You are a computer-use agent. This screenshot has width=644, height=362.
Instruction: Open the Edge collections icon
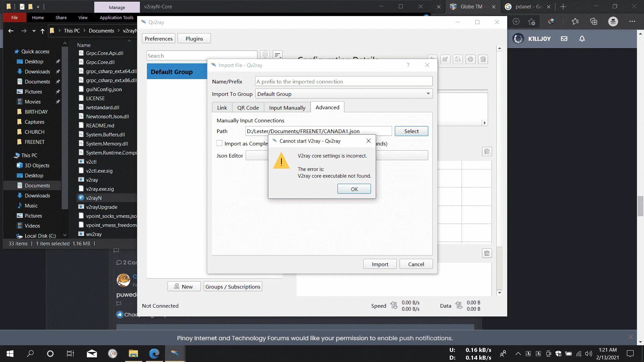tap(594, 21)
